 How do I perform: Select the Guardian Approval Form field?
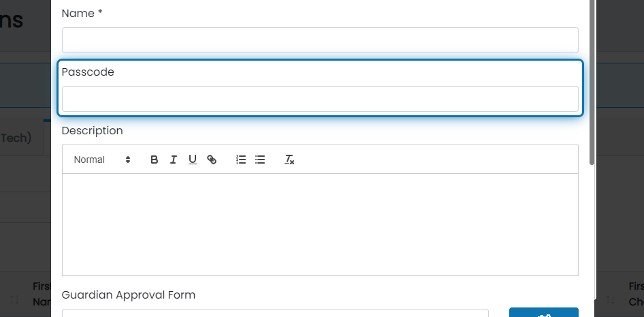275,313
